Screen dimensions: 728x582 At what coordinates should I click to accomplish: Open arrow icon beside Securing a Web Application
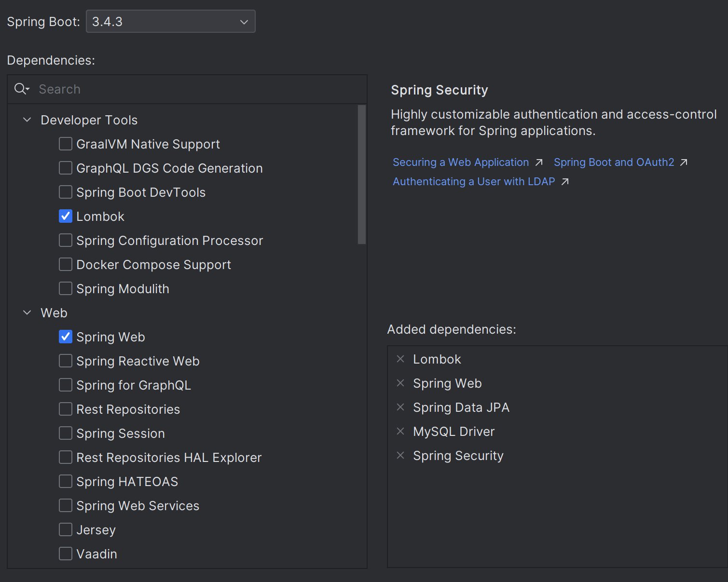click(539, 162)
